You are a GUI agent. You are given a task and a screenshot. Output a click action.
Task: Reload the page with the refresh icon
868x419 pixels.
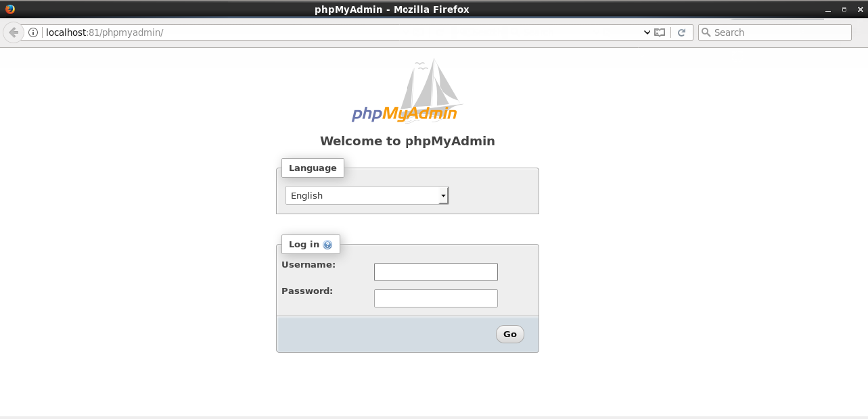click(681, 32)
